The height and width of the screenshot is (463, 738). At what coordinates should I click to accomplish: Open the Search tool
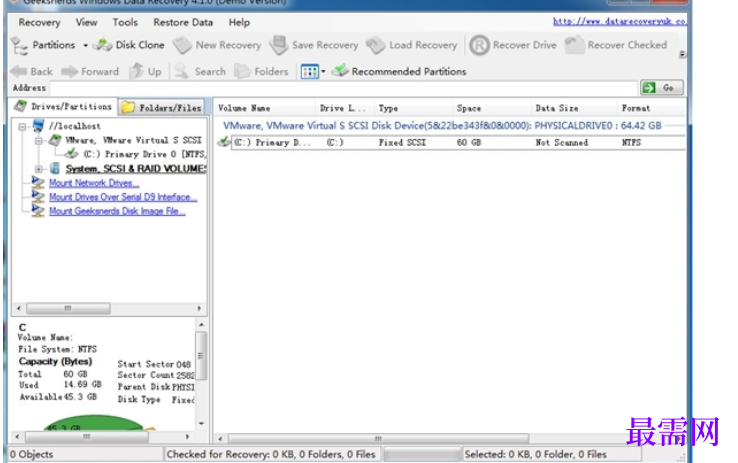click(x=201, y=72)
